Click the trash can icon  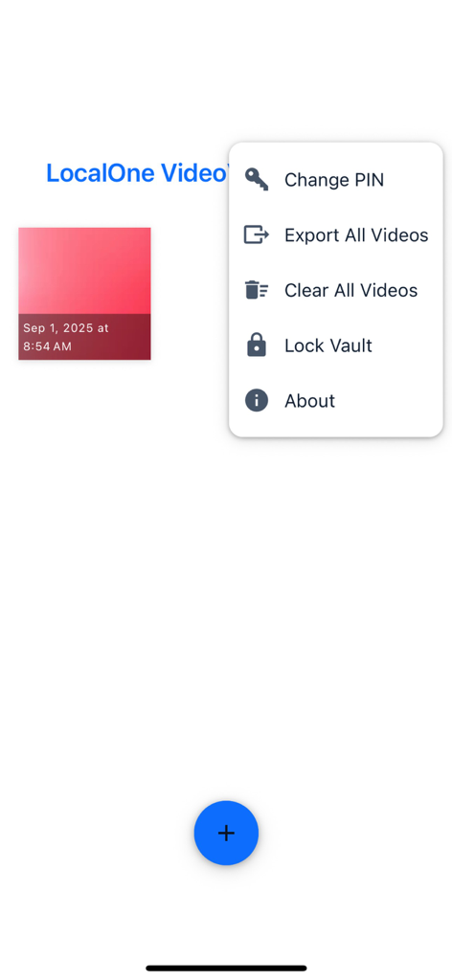click(257, 290)
